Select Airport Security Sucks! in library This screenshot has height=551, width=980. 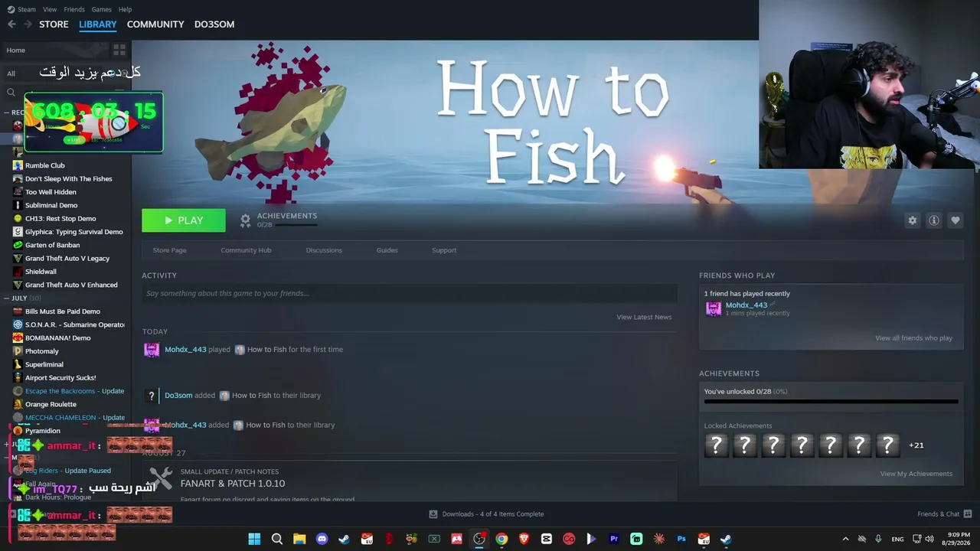(60, 378)
